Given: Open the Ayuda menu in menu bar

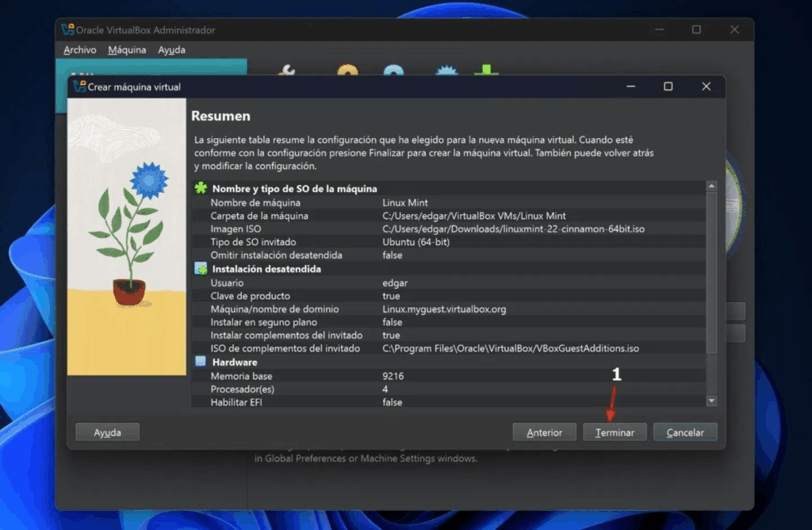Looking at the screenshot, I should (x=171, y=50).
